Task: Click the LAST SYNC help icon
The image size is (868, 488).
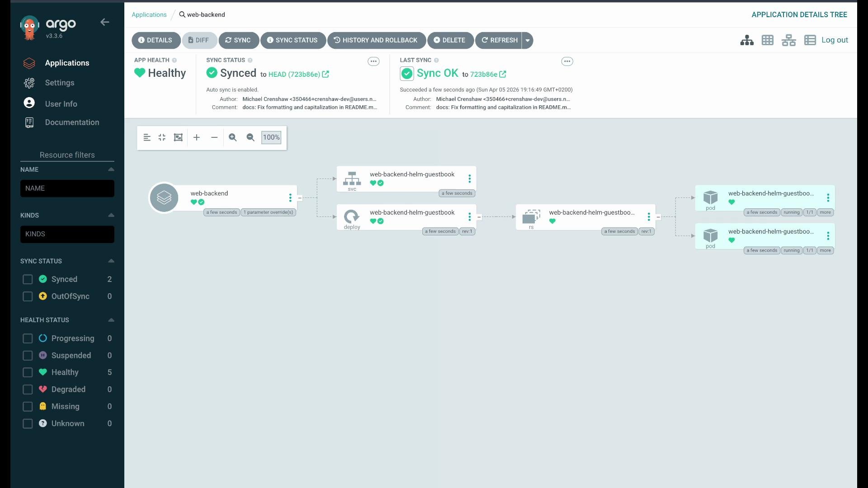Action: pyautogui.click(x=436, y=60)
